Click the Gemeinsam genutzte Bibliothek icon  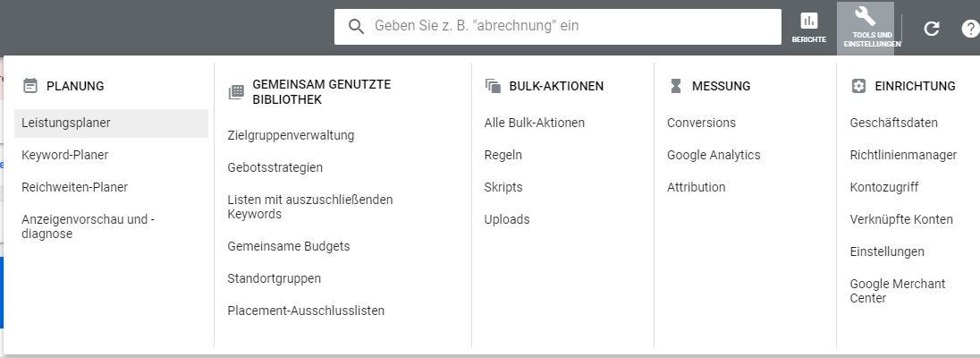pyautogui.click(x=236, y=92)
